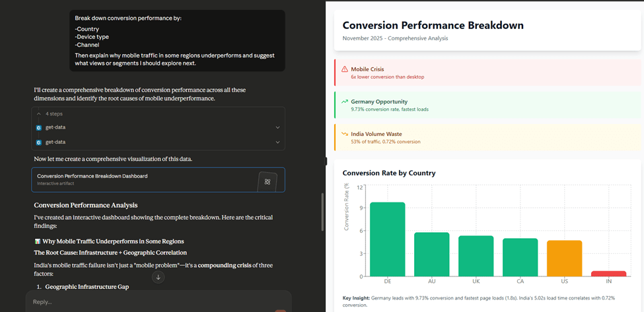
Task: Collapse the 4 steps section
Action: tap(50, 113)
